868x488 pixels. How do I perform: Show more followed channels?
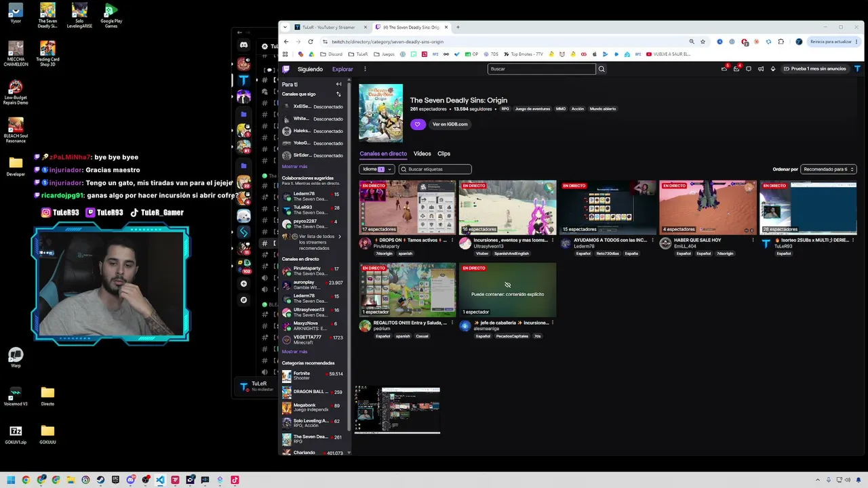(295, 166)
